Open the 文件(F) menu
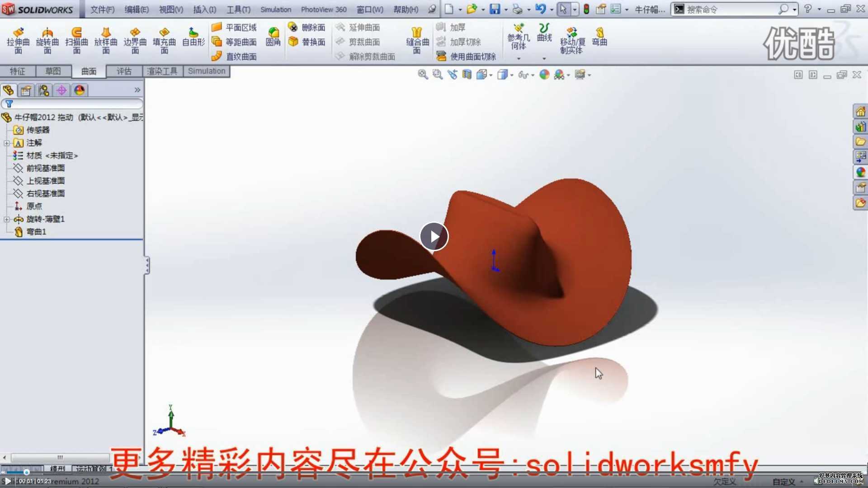Image resolution: width=868 pixels, height=488 pixels. 102,9
